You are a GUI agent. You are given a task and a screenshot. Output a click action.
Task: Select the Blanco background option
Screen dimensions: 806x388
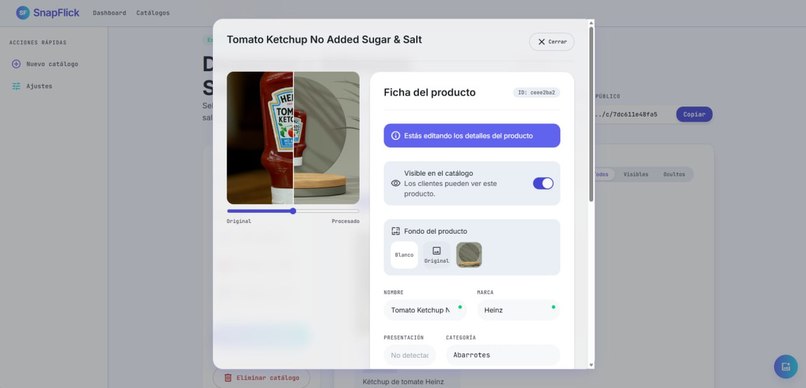click(x=404, y=255)
